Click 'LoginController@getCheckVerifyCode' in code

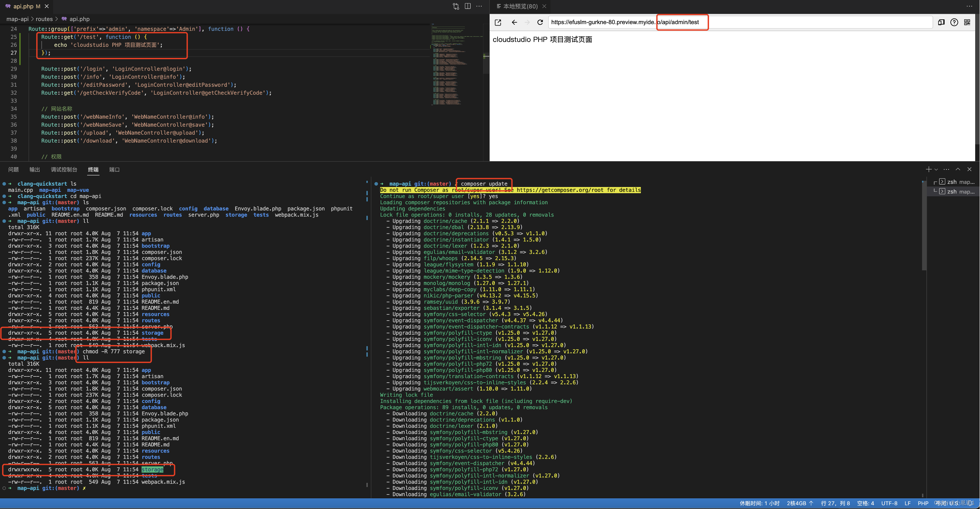208,93
